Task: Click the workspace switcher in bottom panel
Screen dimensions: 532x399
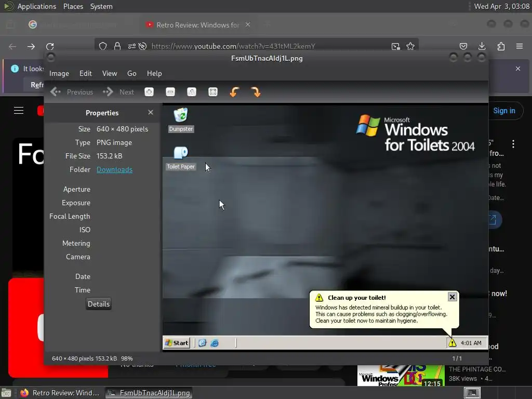Action: click(x=472, y=393)
